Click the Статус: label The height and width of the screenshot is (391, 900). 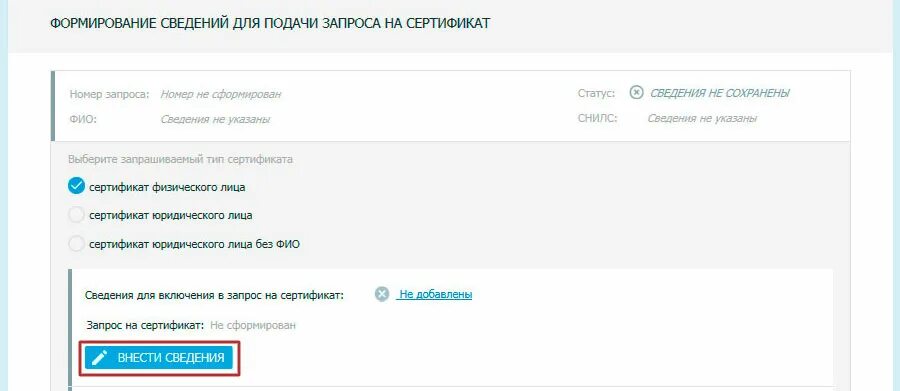[596, 93]
